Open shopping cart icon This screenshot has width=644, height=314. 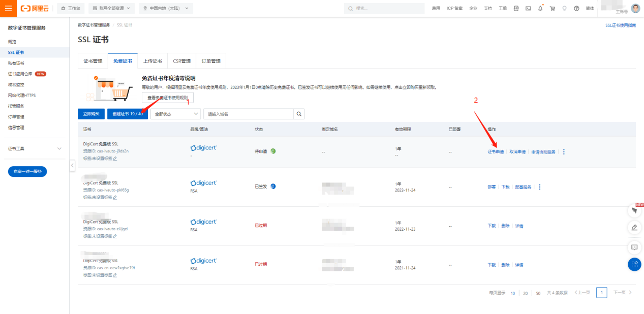coord(553,9)
